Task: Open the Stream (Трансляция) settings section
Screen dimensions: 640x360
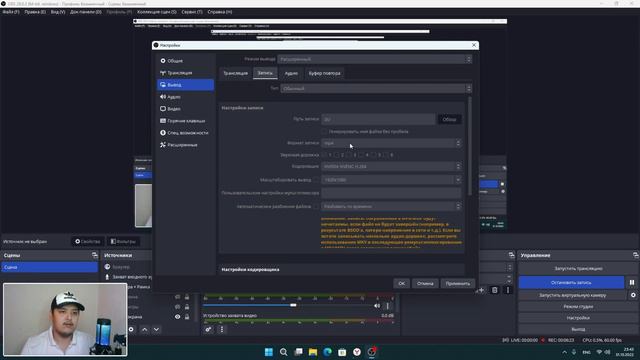Action: (185, 73)
